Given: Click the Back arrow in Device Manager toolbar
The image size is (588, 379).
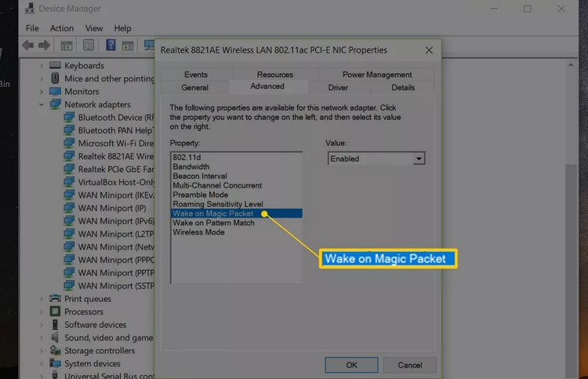Looking at the screenshot, I should coord(27,46).
